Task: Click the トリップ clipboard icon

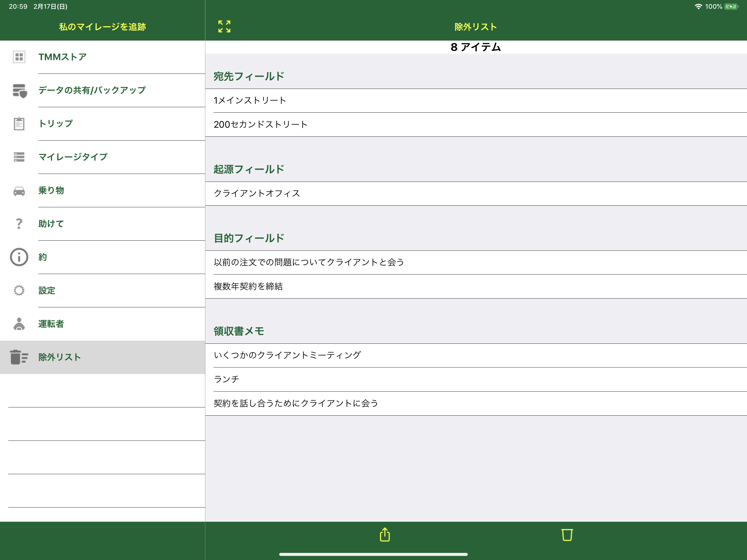Action: click(19, 124)
